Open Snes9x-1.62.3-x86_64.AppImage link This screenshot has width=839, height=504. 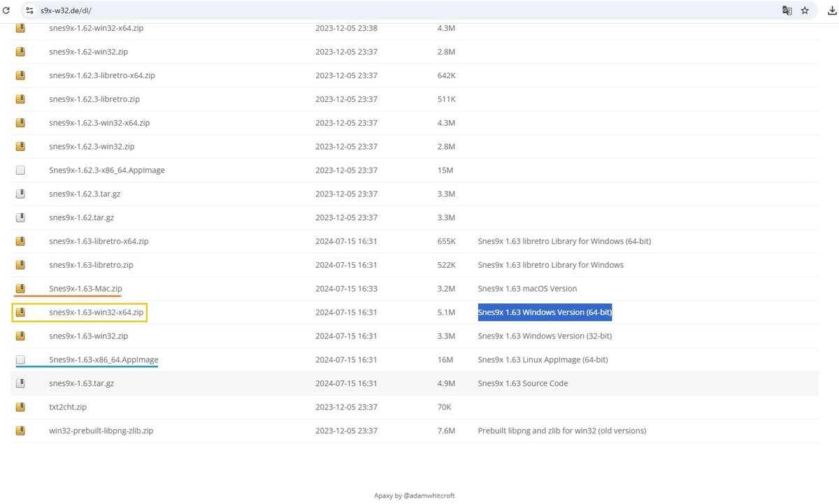107,171
